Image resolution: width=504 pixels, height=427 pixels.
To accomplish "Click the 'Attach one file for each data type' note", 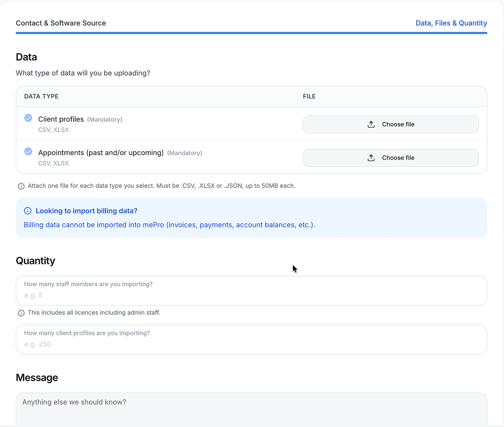I will coord(161,186).
